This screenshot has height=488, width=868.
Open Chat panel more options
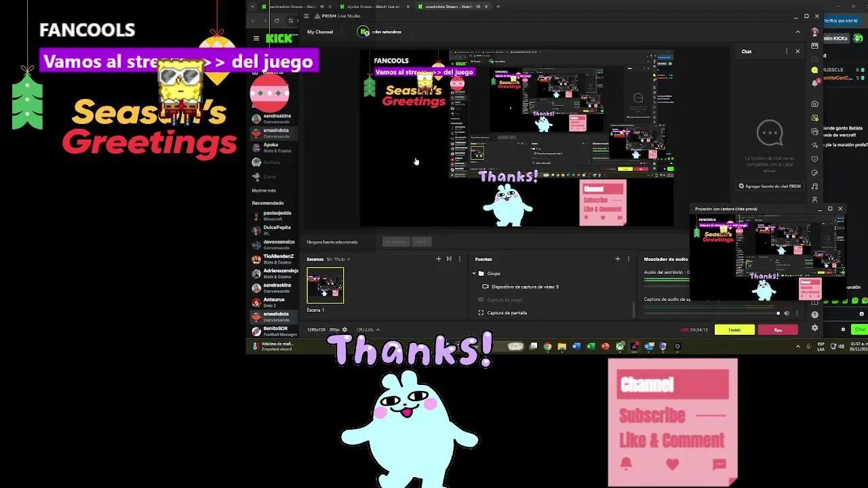[787, 52]
